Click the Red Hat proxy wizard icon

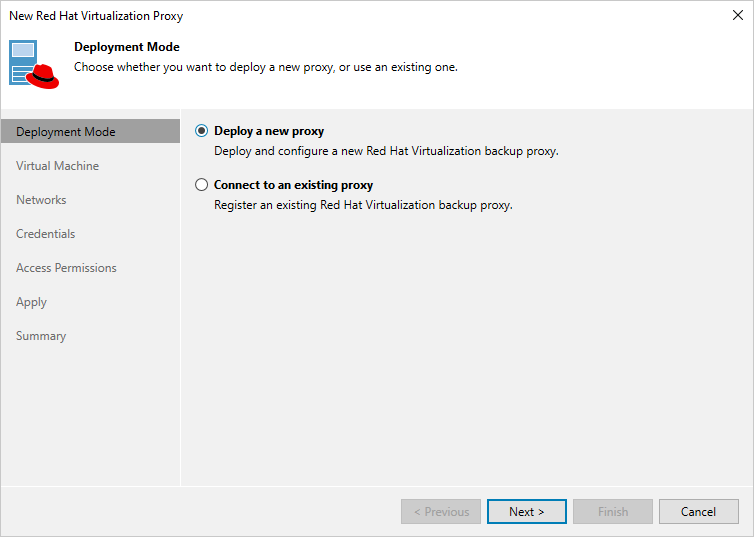click(35, 64)
